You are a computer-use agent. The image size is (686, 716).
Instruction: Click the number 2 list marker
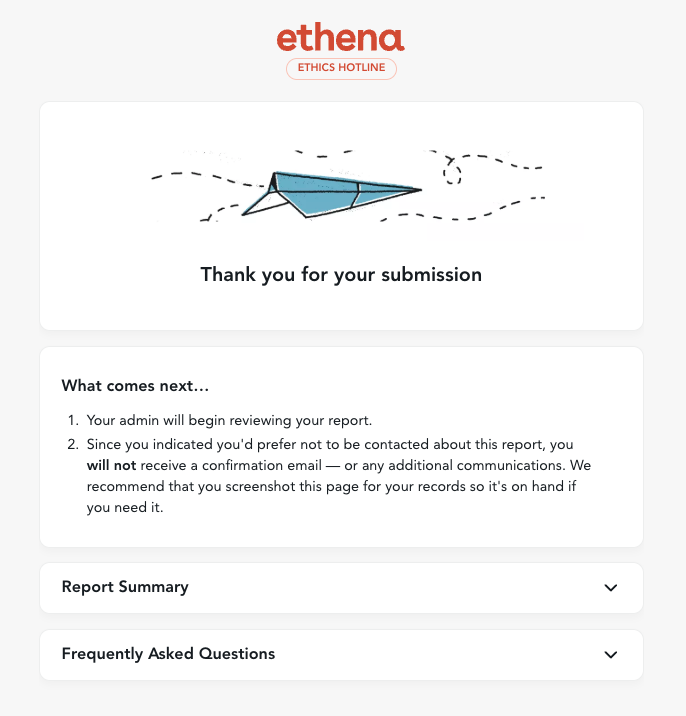point(74,444)
